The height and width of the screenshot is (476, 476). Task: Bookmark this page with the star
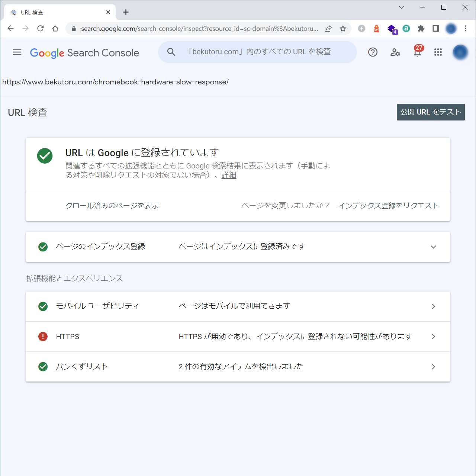[343, 29]
